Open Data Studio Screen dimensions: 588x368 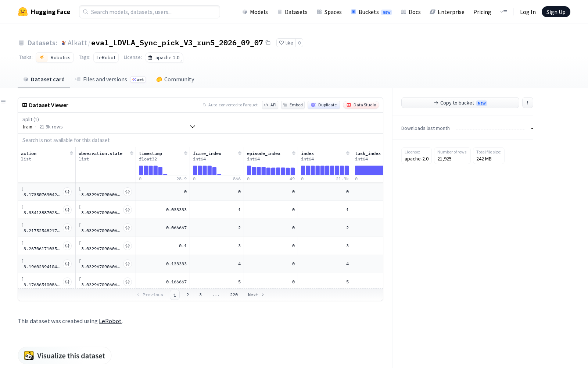[x=361, y=105]
